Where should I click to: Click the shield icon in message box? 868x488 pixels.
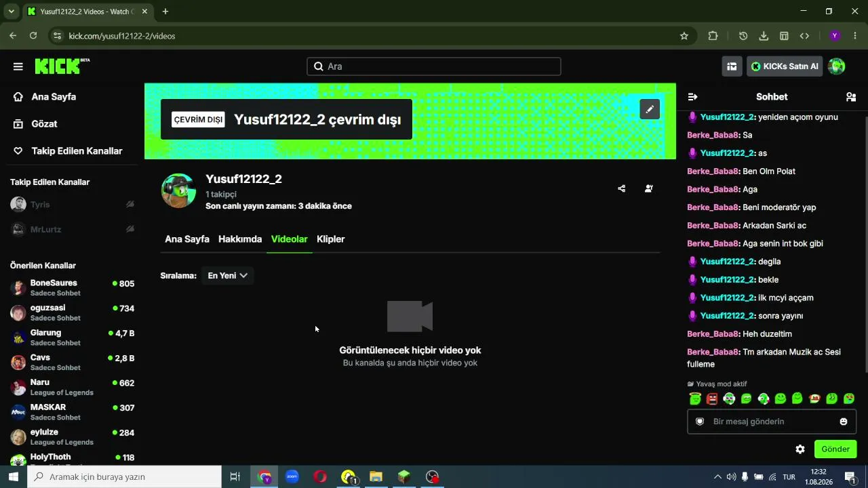click(x=701, y=422)
